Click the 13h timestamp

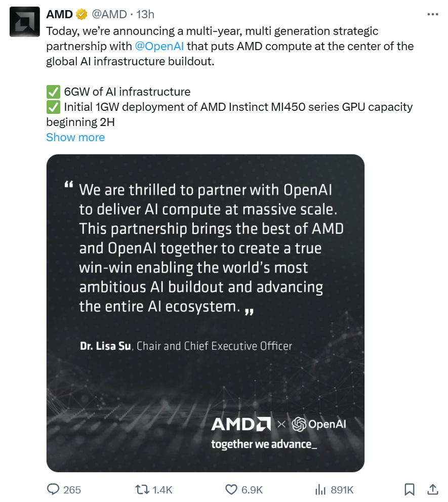pos(145,15)
